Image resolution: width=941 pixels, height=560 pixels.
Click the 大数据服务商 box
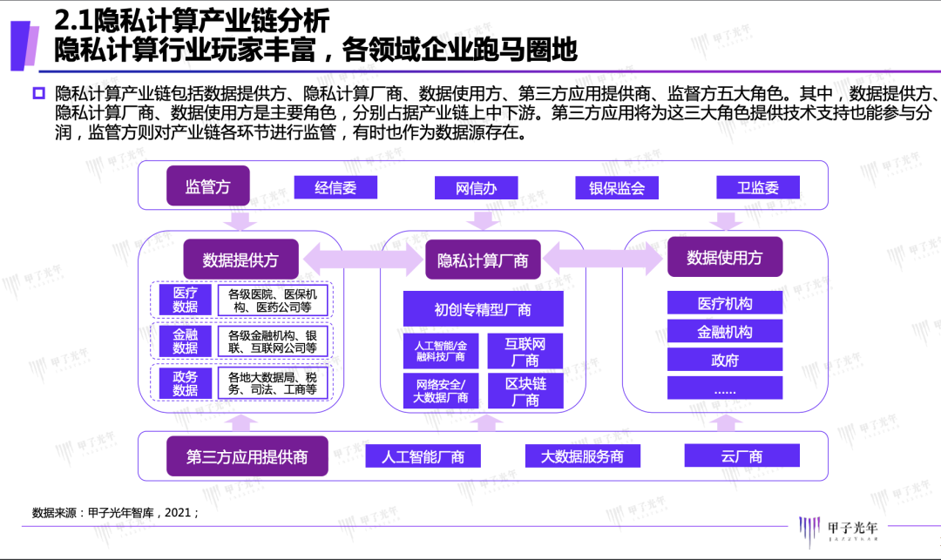point(582,455)
